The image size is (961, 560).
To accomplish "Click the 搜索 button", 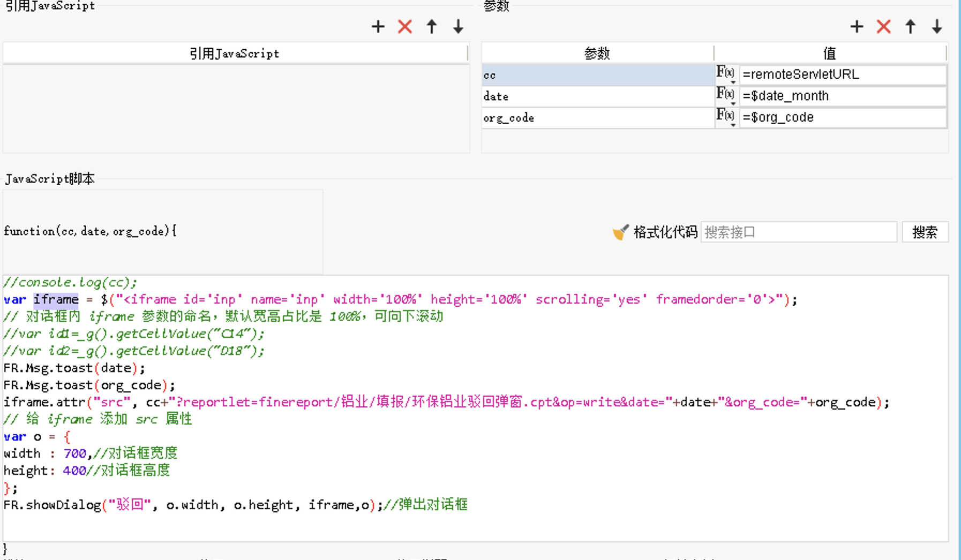I will (925, 232).
